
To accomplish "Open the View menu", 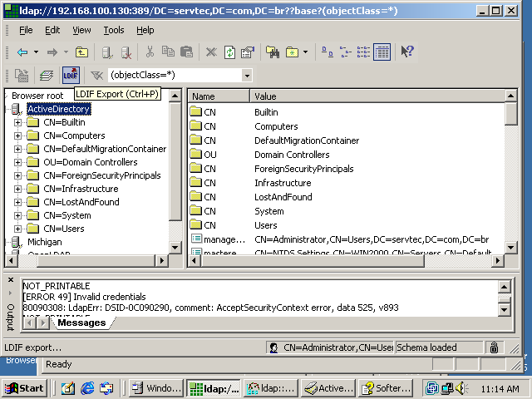I will click(81, 30).
